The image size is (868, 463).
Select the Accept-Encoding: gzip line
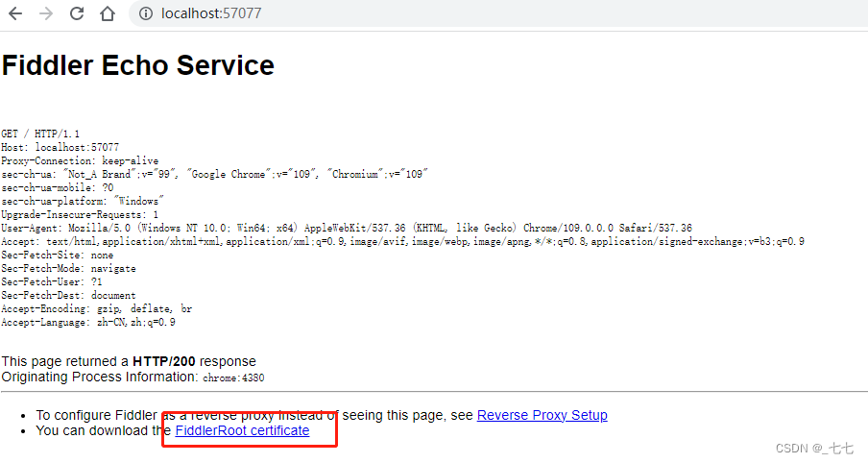pyautogui.click(x=97, y=308)
